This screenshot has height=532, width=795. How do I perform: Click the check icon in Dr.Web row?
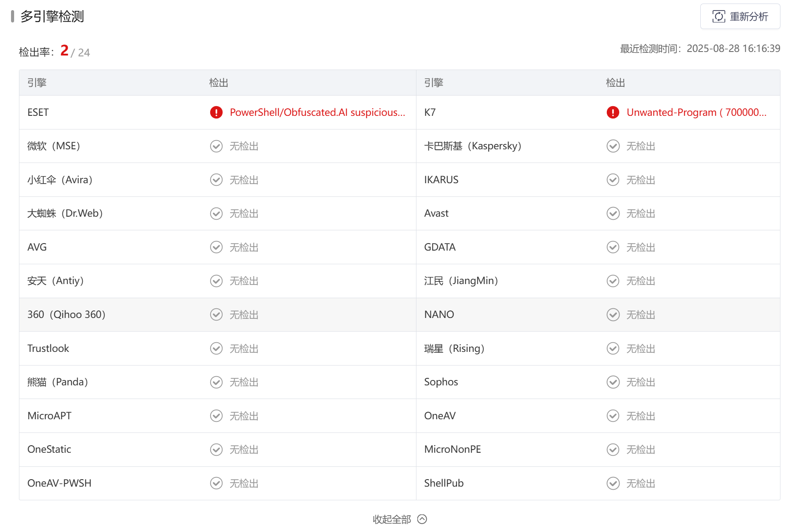point(216,214)
